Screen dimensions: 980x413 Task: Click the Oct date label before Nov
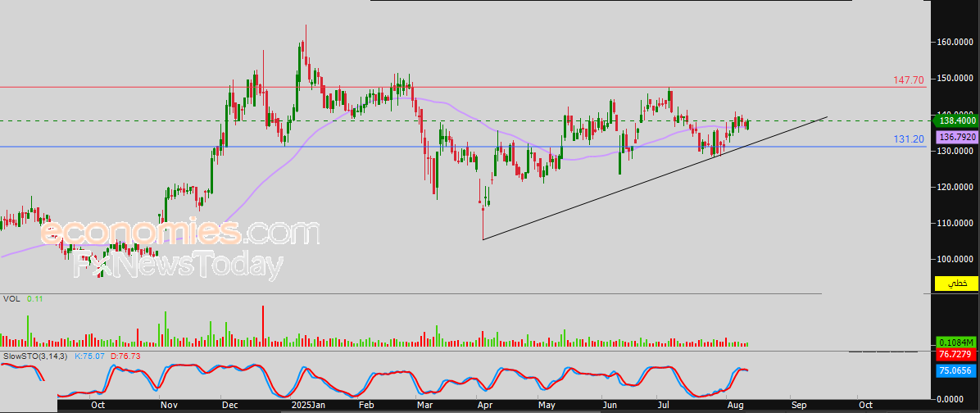coord(98,405)
